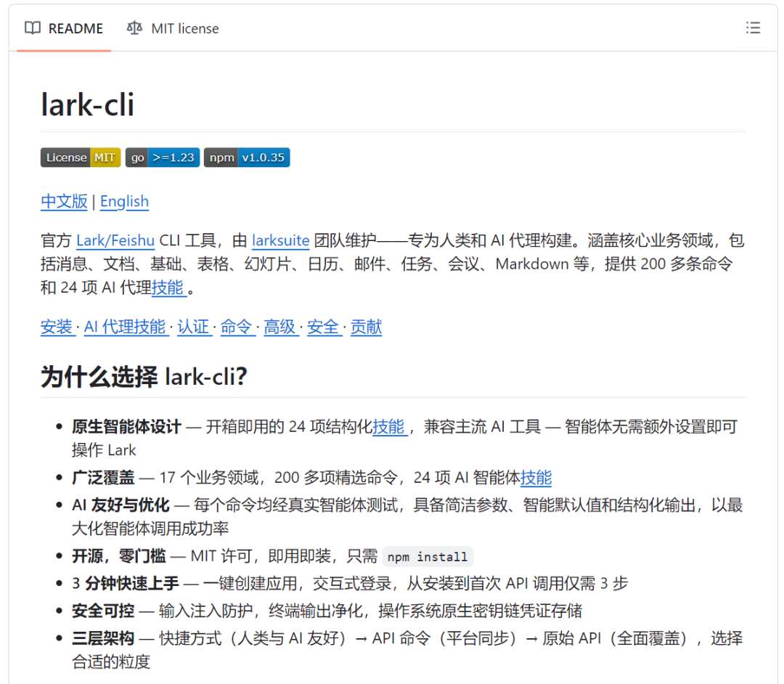Switch to the README tab

pyautogui.click(x=63, y=28)
